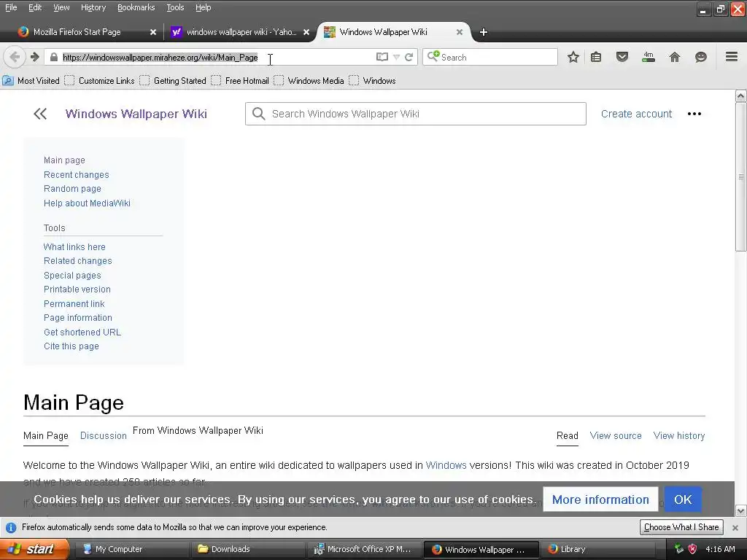Click the Windows Wallpaper Wiki title link
This screenshot has width=747, height=560.
(136, 114)
